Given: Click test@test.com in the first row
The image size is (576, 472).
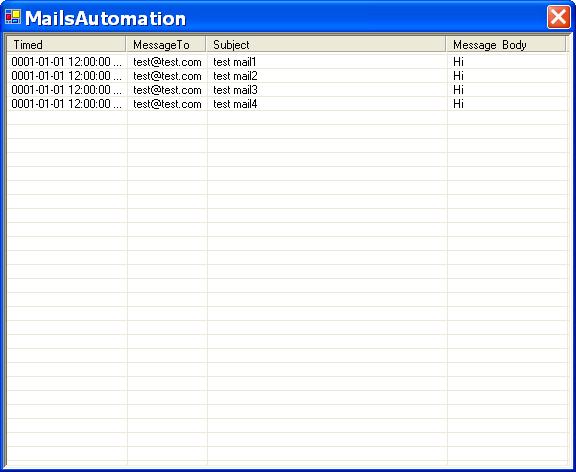Looking at the screenshot, I should [167, 62].
